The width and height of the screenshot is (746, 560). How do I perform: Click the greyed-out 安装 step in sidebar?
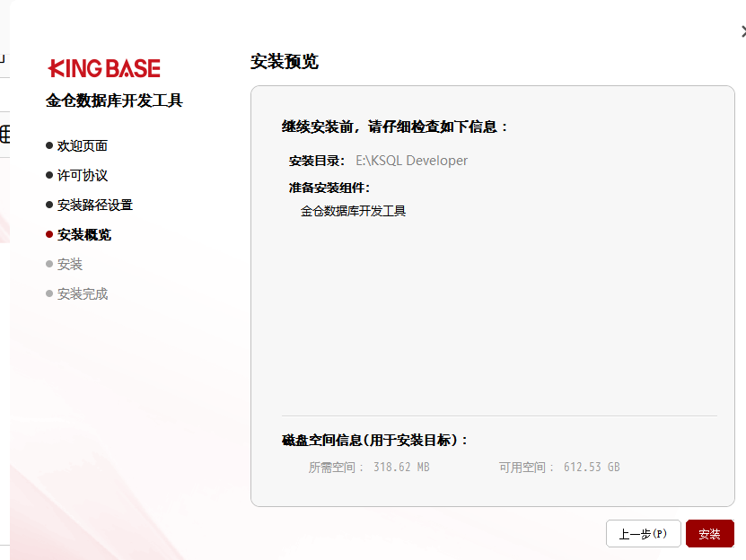click(69, 264)
